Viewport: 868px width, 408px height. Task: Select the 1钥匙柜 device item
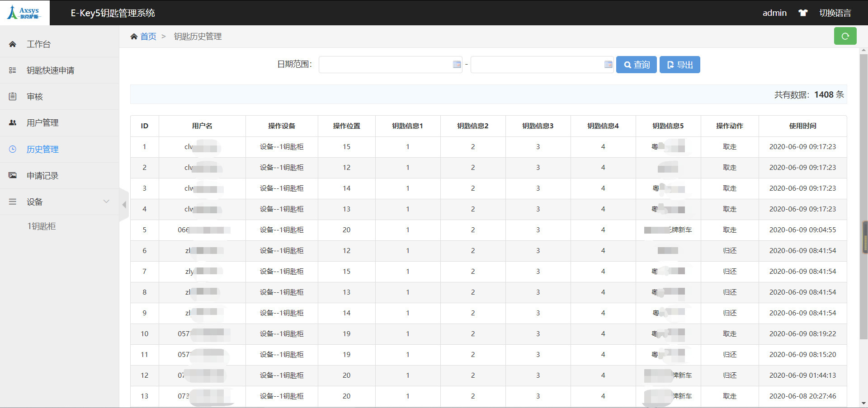(x=42, y=226)
